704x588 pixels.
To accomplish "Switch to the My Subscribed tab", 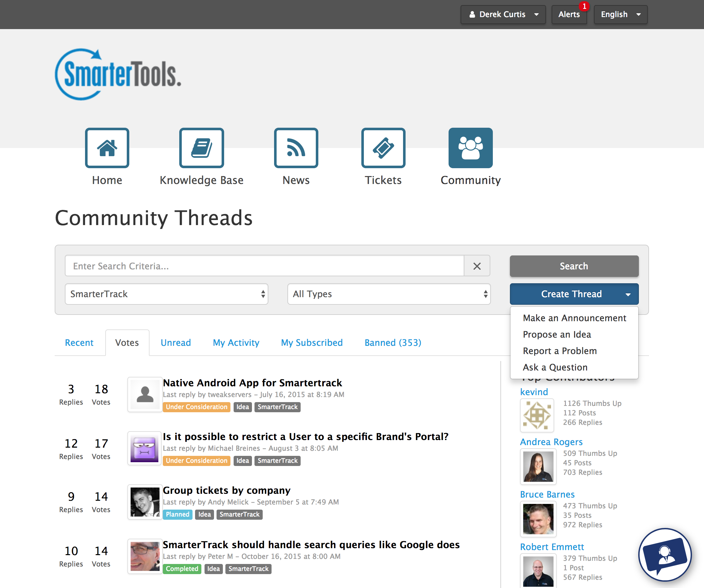I will (x=312, y=343).
